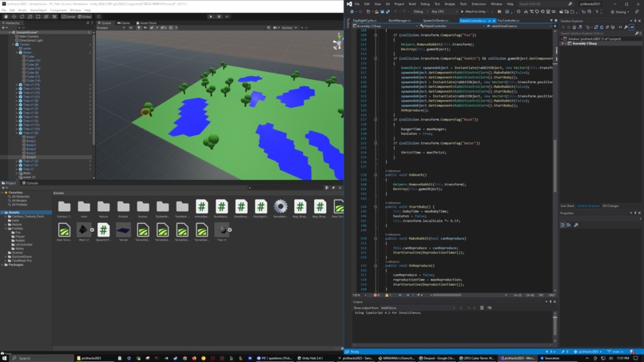644x362 pixels.
Task: Select the Hand tool in Unity toolbar
Action: 6,17
